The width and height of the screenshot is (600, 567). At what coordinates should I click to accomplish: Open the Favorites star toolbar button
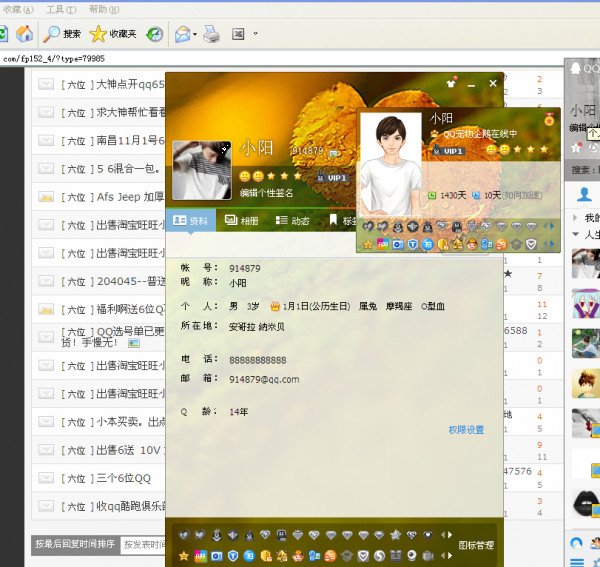(113, 34)
